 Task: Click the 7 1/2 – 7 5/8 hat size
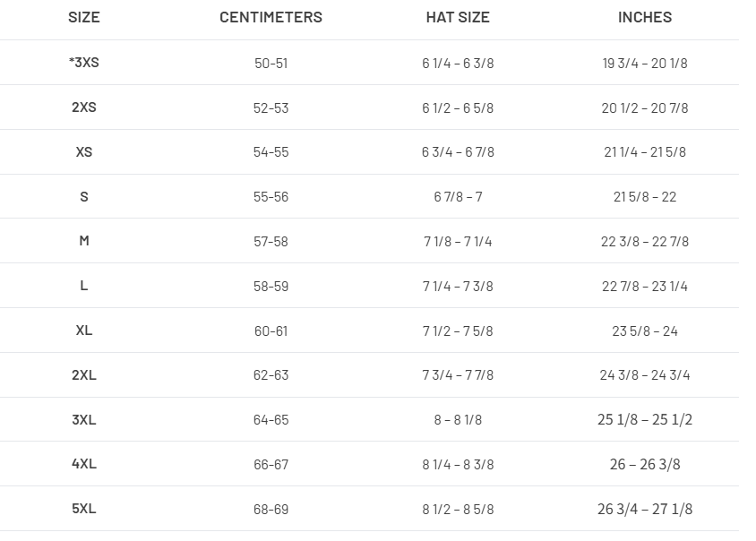click(458, 331)
